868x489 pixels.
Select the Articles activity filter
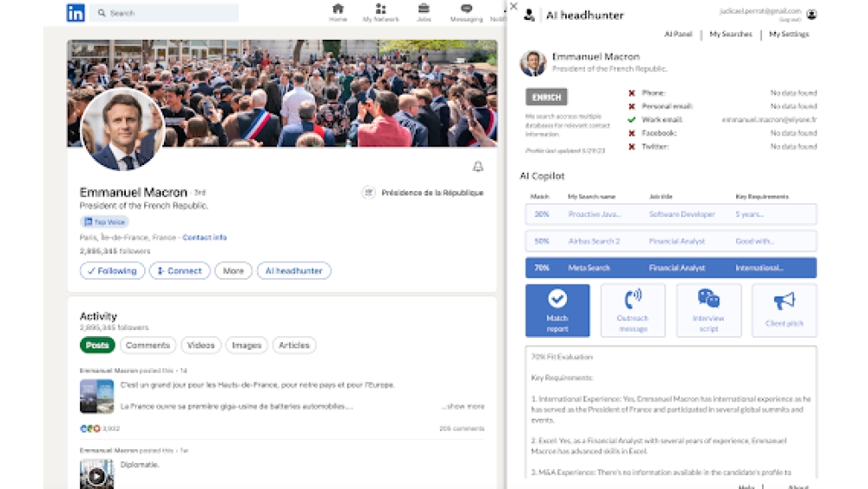pyautogui.click(x=294, y=345)
